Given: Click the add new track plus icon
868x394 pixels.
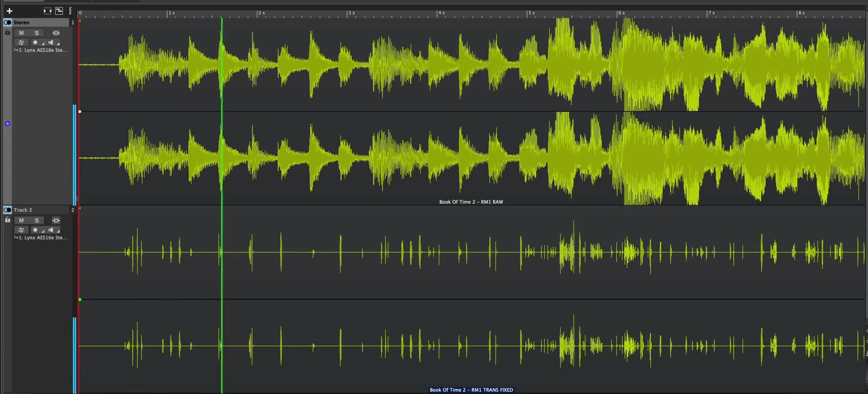Looking at the screenshot, I should pyautogui.click(x=9, y=11).
